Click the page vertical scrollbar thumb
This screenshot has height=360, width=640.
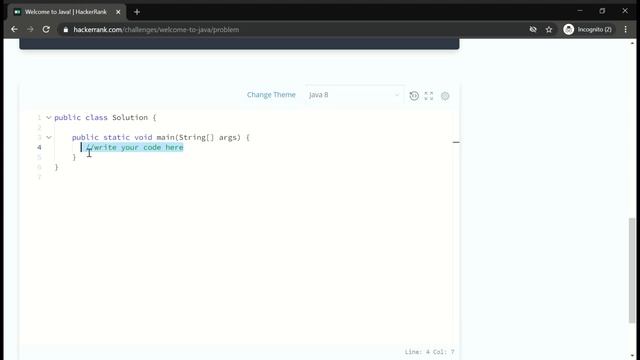[x=632, y=270]
